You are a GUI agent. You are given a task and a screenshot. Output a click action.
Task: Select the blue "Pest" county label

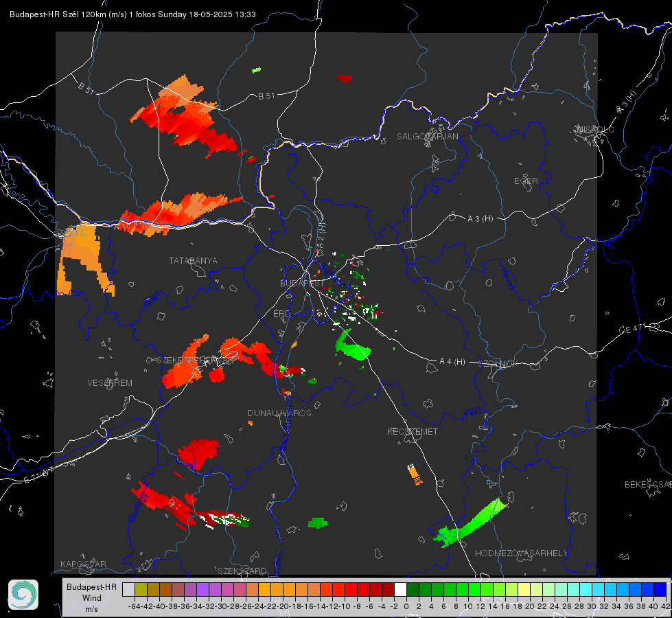click(473, 413)
